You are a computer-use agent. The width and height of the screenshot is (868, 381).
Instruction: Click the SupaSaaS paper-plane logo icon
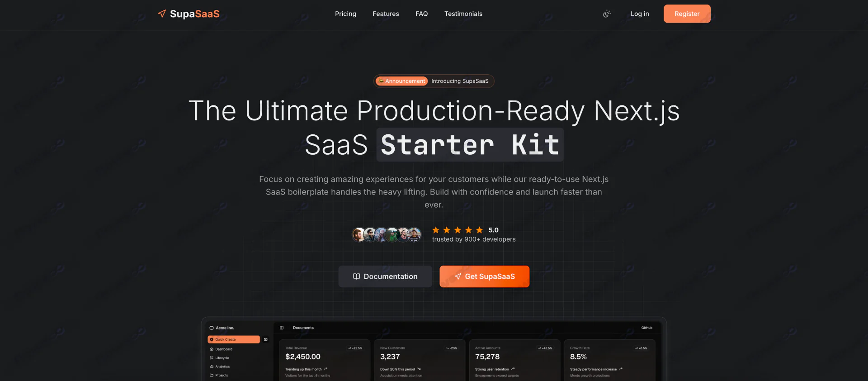162,14
